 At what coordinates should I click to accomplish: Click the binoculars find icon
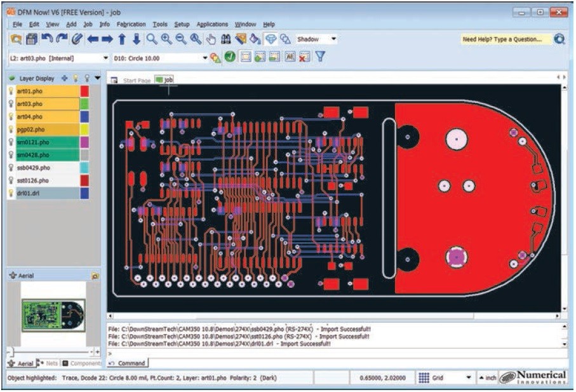click(x=225, y=39)
